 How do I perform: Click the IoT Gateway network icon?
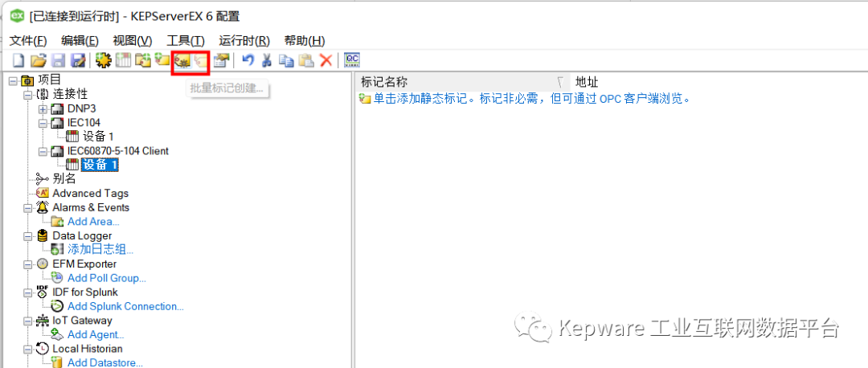pyautogui.click(x=43, y=321)
